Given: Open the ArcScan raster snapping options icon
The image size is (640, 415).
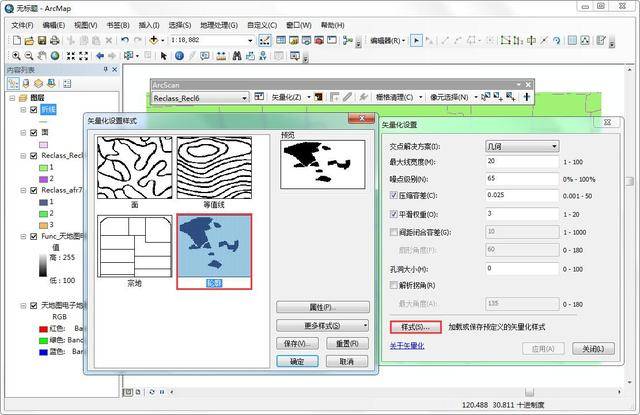Looking at the screenshot, I should tap(259, 97).
